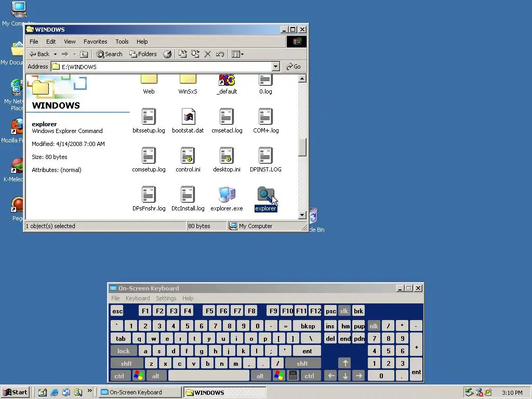Click the Copy To toolbar icon
This screenshot has width=532, height=399.
pyautogui.click(x=195, y=54)
